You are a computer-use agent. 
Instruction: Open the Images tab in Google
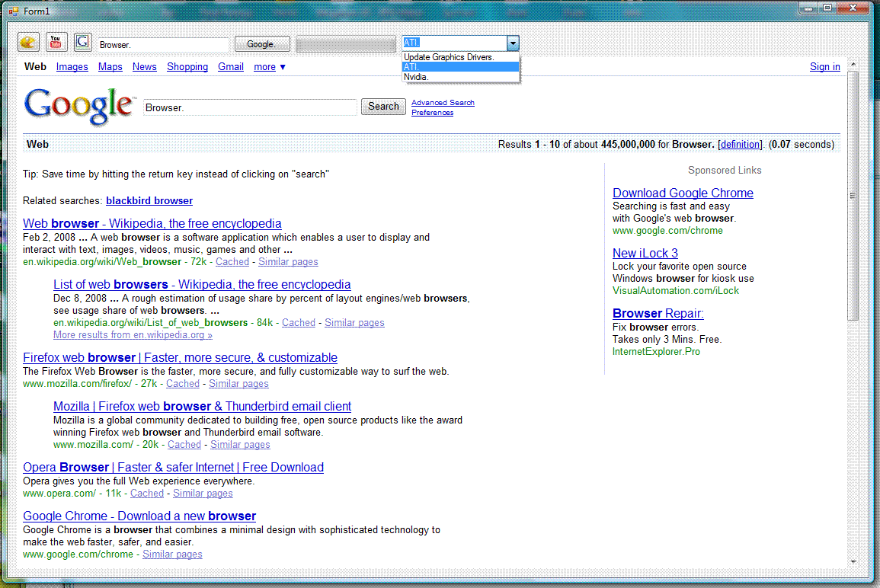[72, 67]
